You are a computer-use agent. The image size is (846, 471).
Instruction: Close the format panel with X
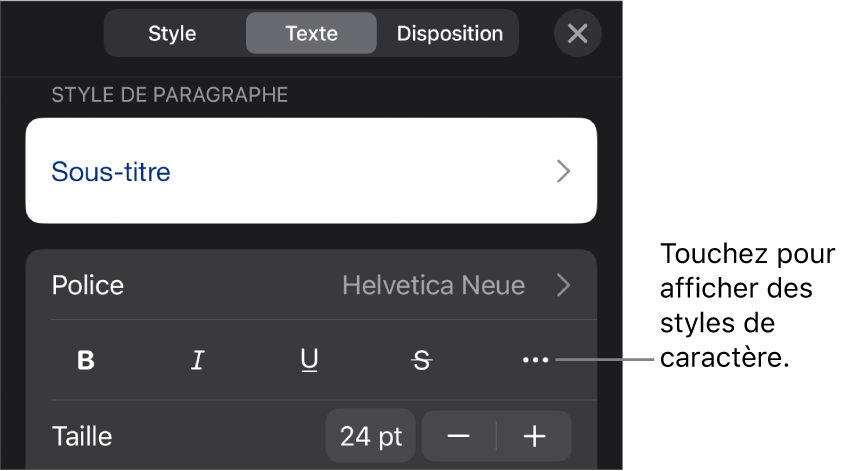[577, 33]
